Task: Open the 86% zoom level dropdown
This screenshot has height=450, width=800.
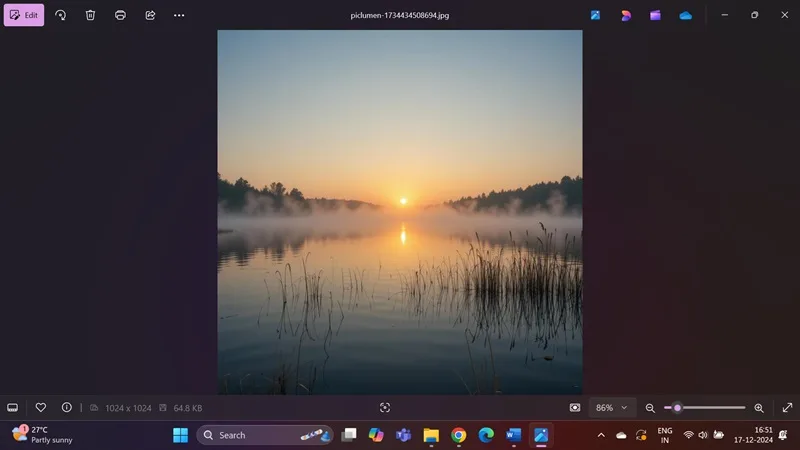Action: [x=612, y=408]
